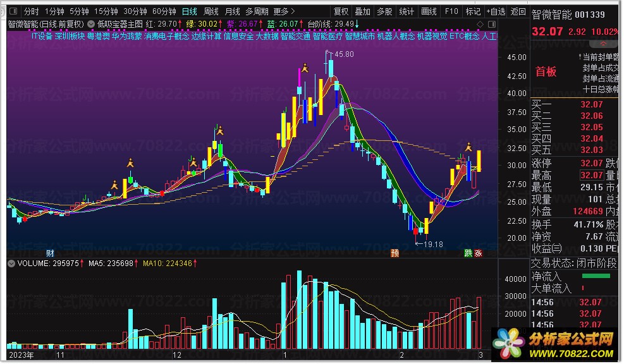Expand the 更多 more periods menu
Viewport: 624px width, 364px height.
pyautogui.click(x=284, y=11)
